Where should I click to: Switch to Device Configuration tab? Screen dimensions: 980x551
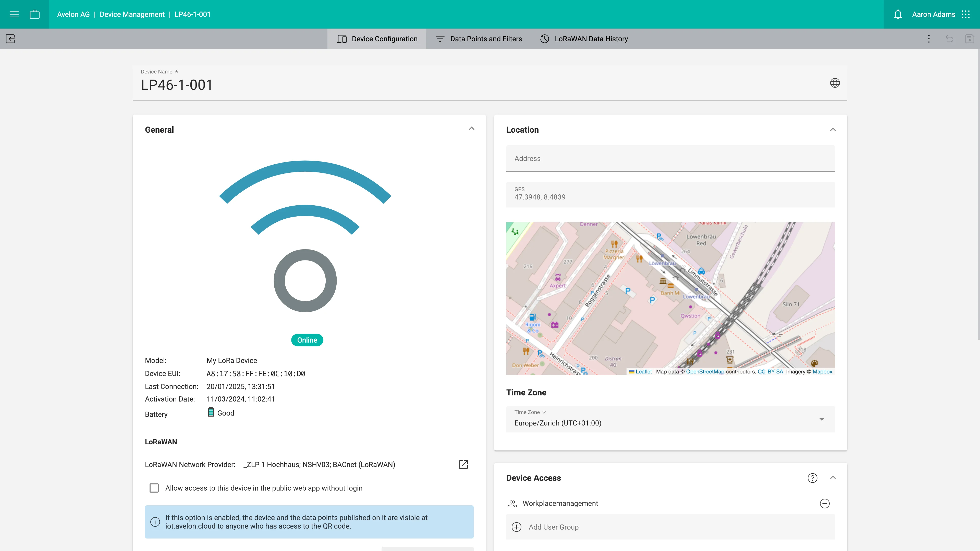(x=377, y=39)
